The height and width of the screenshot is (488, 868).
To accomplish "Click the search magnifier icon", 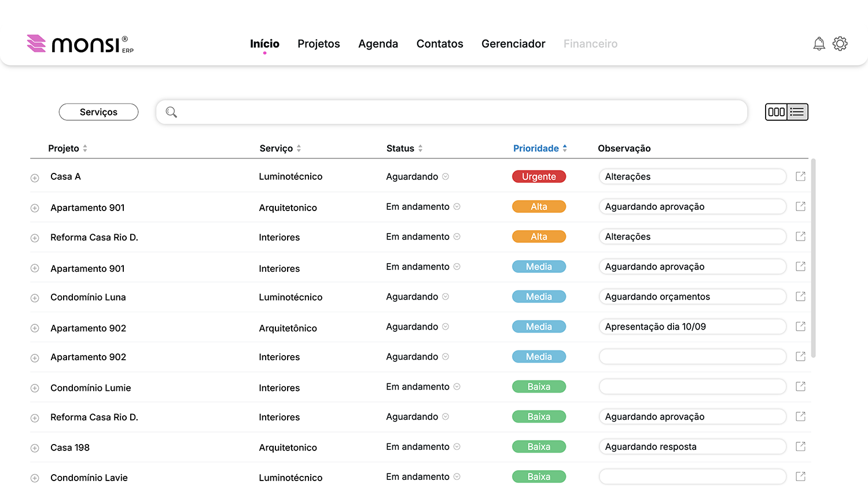I will click(171, 112).
